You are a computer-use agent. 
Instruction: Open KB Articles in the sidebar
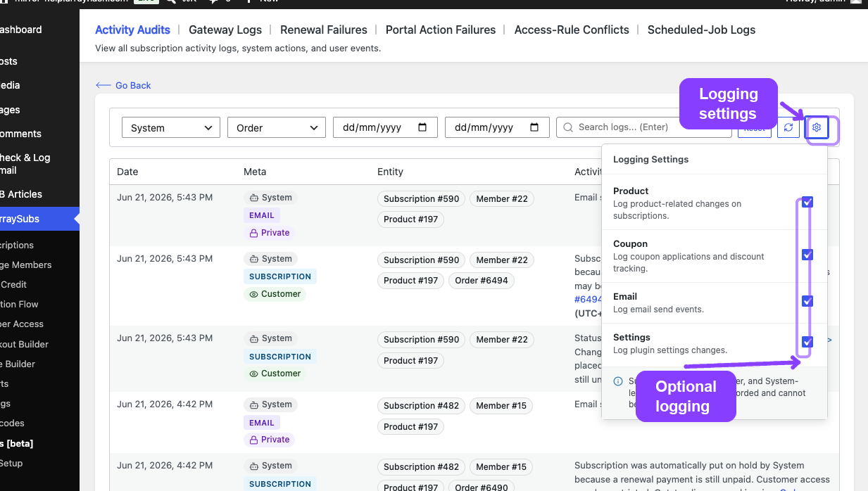click(x=39, y=194)
